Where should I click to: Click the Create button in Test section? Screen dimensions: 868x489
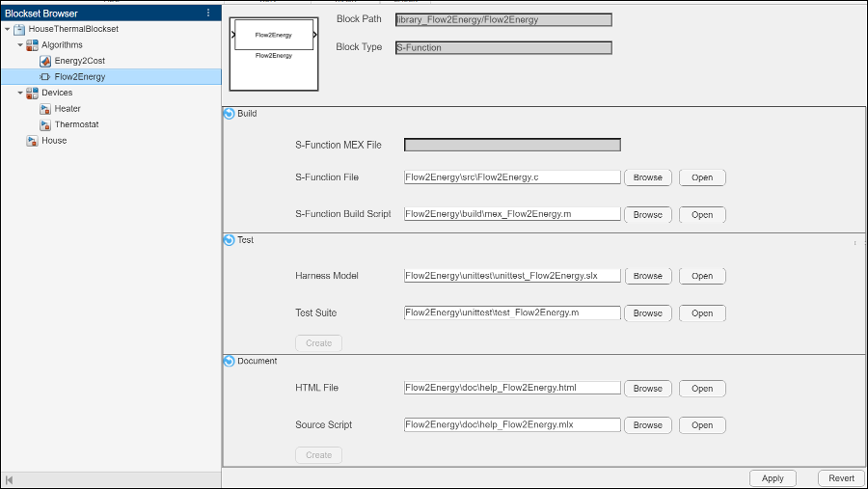[319, 342]
